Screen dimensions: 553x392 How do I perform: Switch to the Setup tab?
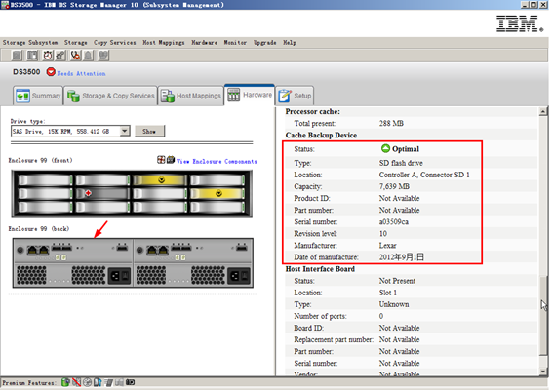[x=295, y=96]
